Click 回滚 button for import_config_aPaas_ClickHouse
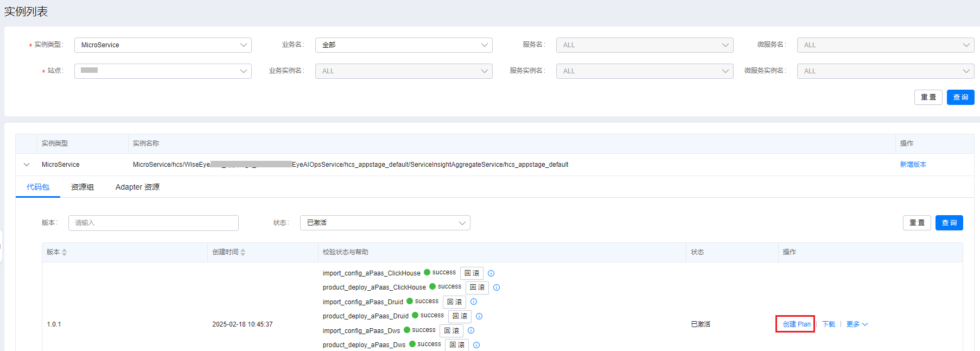980x351 pixels. 472,273
